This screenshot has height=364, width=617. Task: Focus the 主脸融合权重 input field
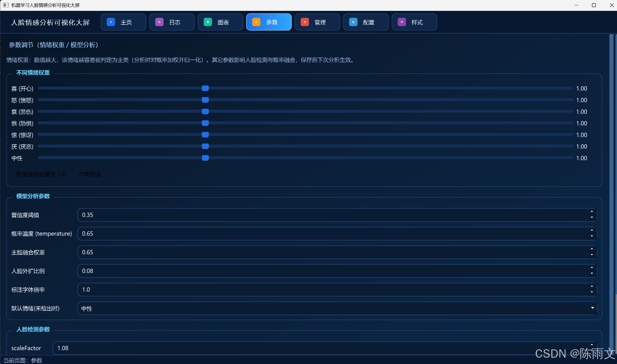(x=337, y=252)
